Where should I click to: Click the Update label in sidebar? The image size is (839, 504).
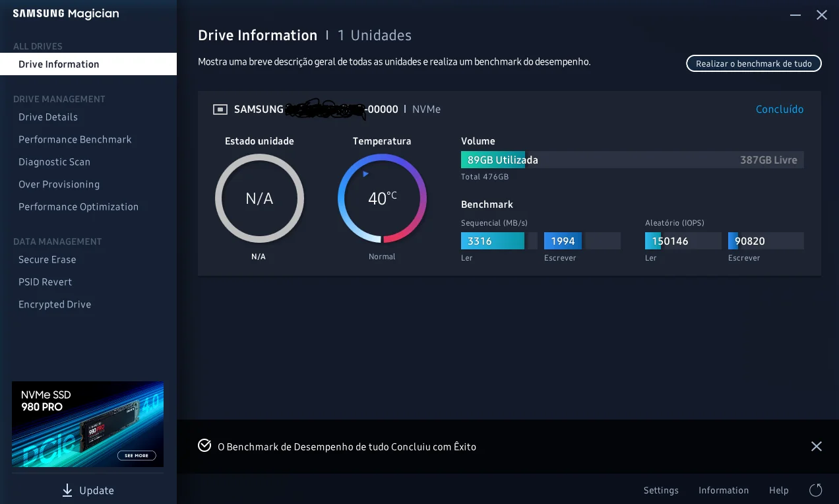pyautogui.click(x=96, y=490)
